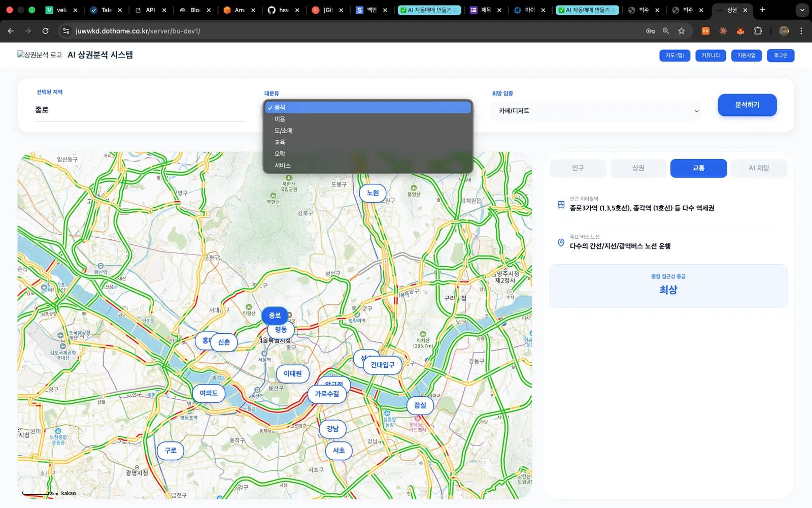Image resolution: width=812 pixels, height=508 pixels.
Task: Open the 커뮤니티 button in header
Action: pos(710,55)
